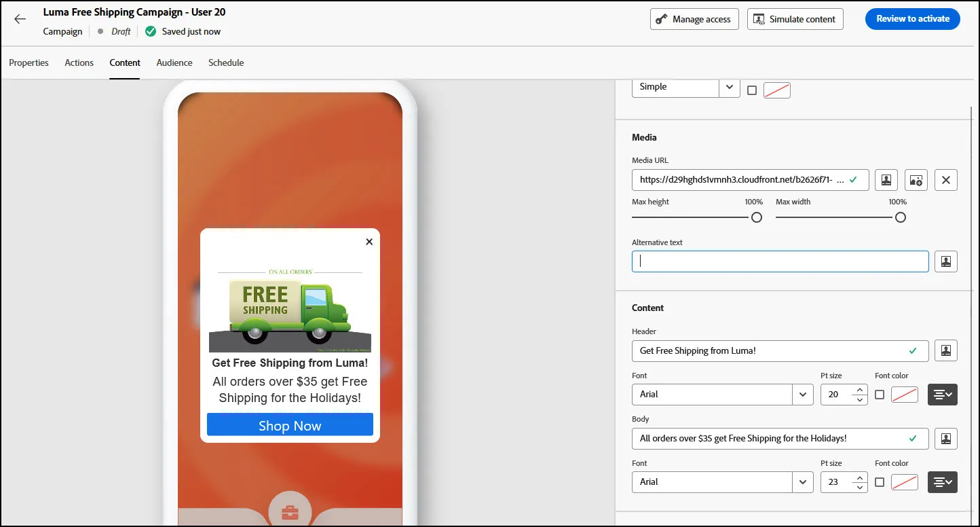Open personalization icon for Body field
The image size is (980, 527).
(x=946, y=438)
